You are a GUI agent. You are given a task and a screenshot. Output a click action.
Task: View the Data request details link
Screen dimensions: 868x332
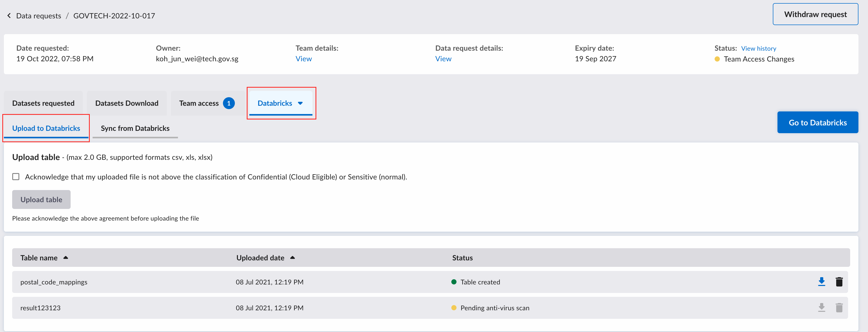tap(443, 59)
